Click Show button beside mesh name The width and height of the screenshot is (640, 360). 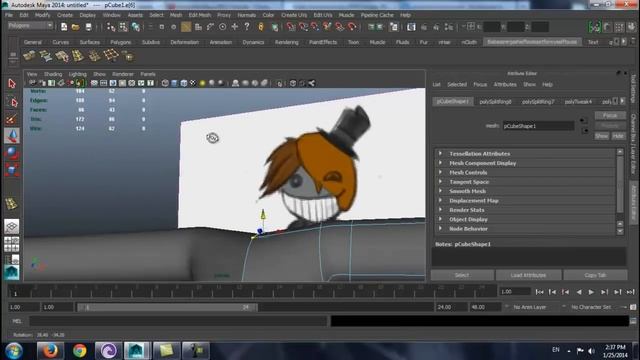tap(601, 136)
